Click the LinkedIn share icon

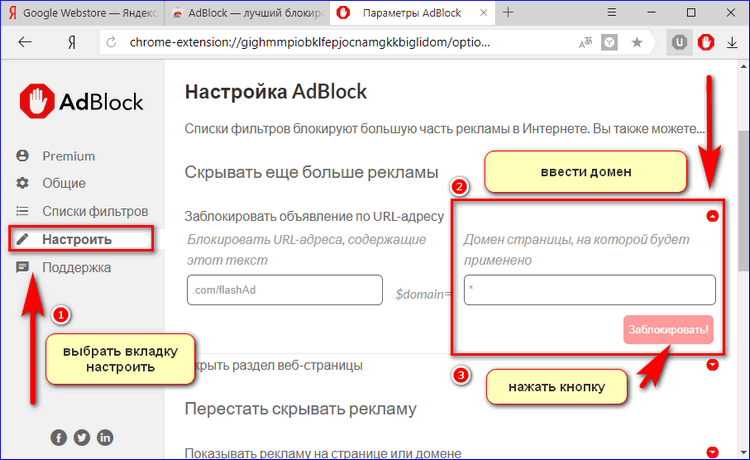[105, 437]
